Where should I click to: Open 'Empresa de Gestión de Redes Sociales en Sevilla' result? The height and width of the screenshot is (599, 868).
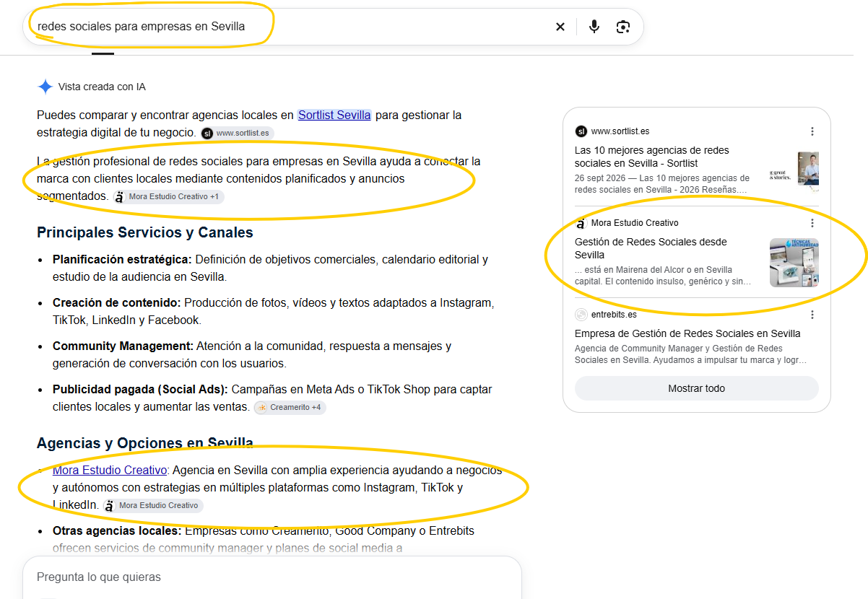(687, 333)
